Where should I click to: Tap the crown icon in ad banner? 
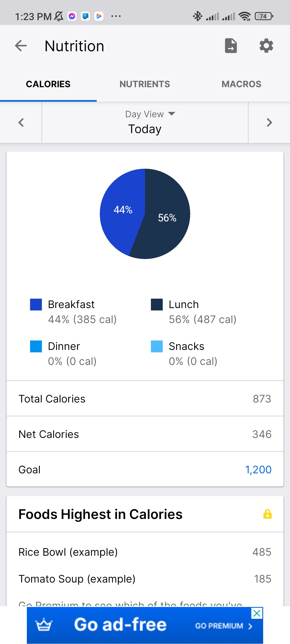(x=44, y=625)
